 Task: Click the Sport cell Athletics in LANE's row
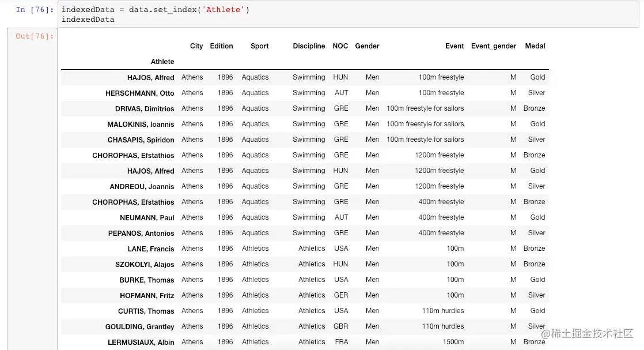[255, 249]
